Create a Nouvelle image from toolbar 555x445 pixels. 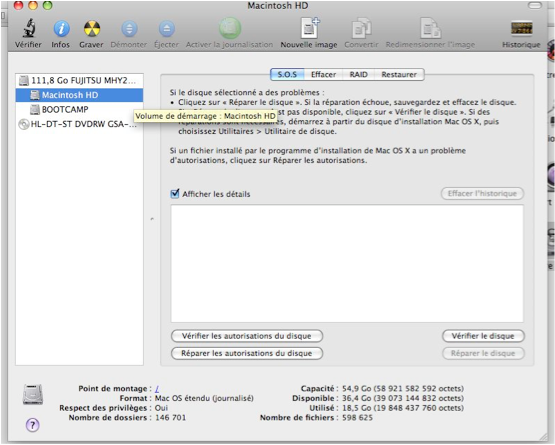point(309,28)
